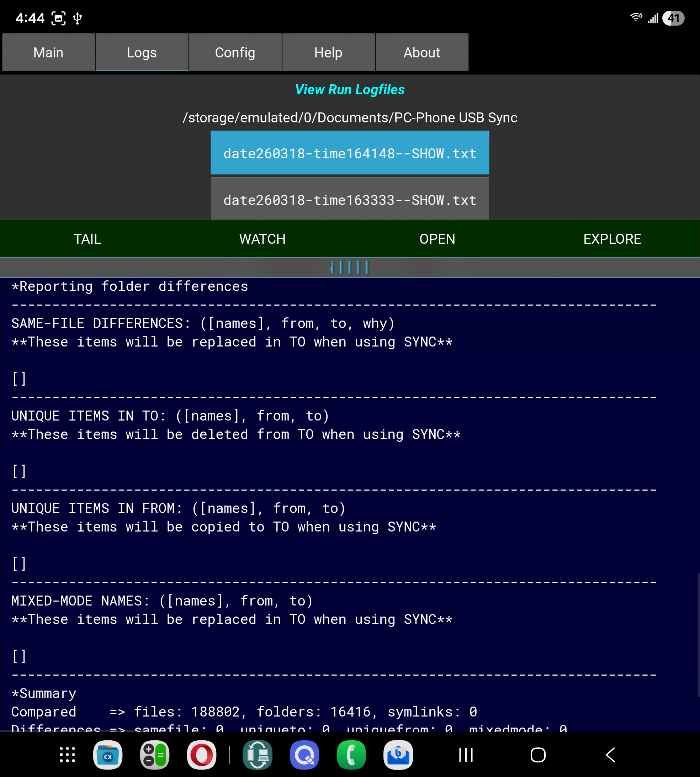
Task: Open the blue search magnifier app icon
Action: click(x=304, y=755)
